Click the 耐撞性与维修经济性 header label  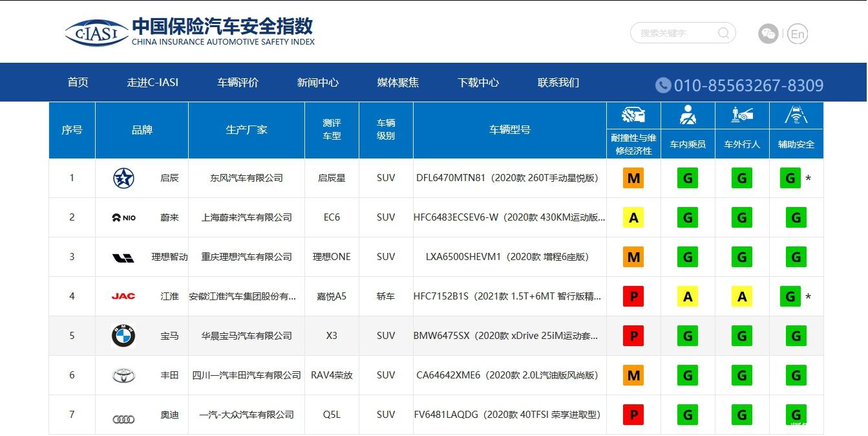coord(633,144)
